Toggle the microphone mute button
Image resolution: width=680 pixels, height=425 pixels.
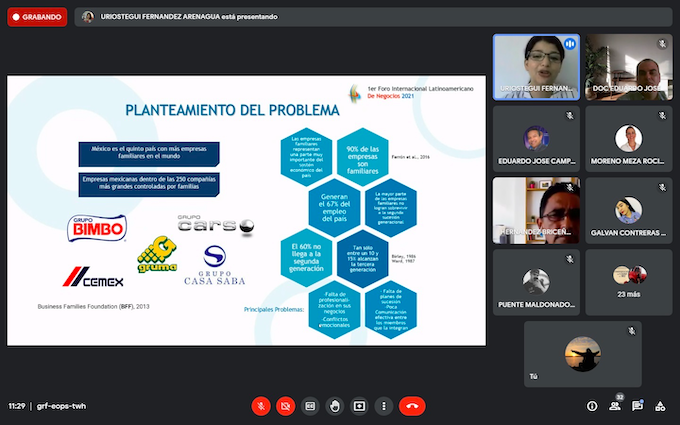tap(261, 406)
